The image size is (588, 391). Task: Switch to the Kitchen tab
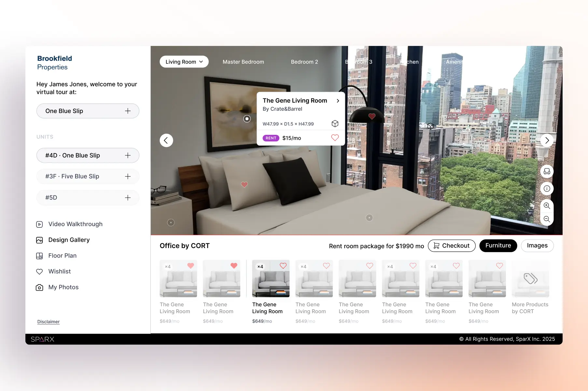click(409, 62)
